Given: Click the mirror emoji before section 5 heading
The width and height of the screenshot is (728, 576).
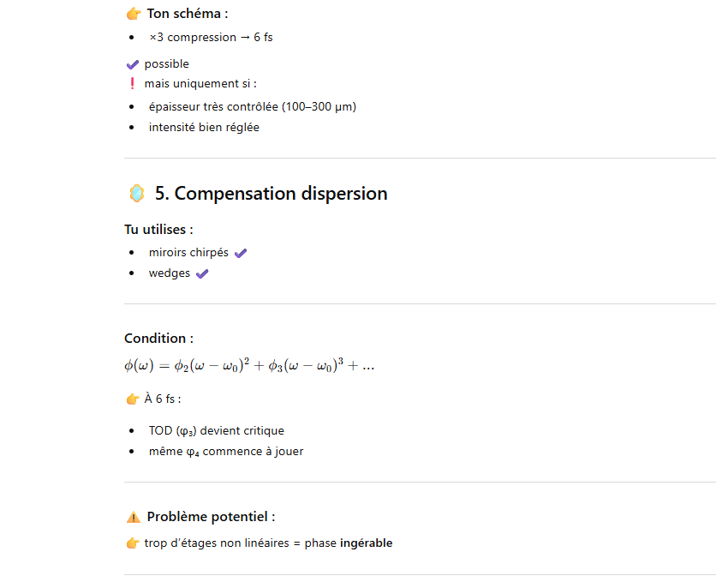Looking at the screenshot, I should pos(136,194).
